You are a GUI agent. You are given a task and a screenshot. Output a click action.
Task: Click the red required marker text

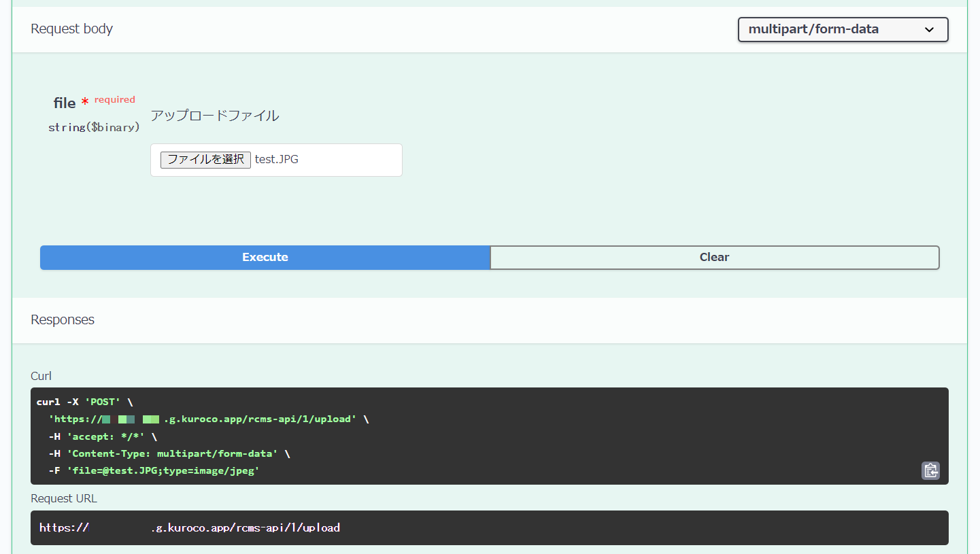pos(114,99)
